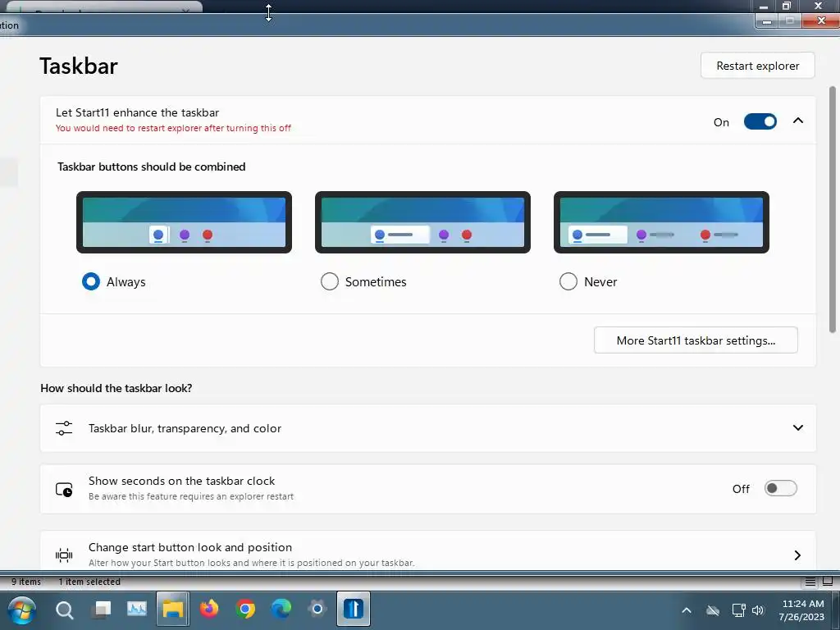
Task: Turn off Let Start11 enhance the taskbar
Action: [x=760, y=121]
